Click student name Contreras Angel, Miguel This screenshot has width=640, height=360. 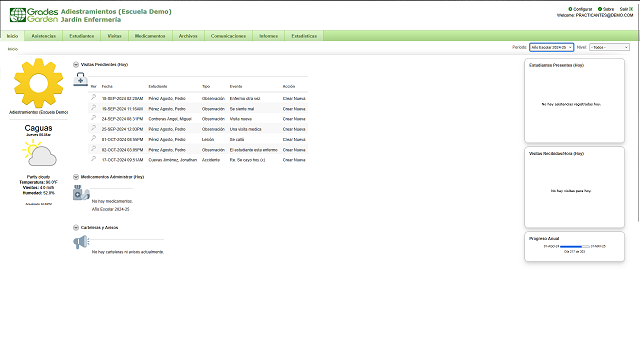(170, 119)
